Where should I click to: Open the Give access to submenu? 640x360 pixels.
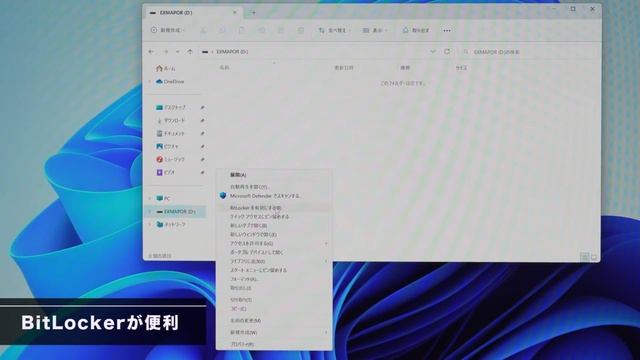[x=274, y=243]
